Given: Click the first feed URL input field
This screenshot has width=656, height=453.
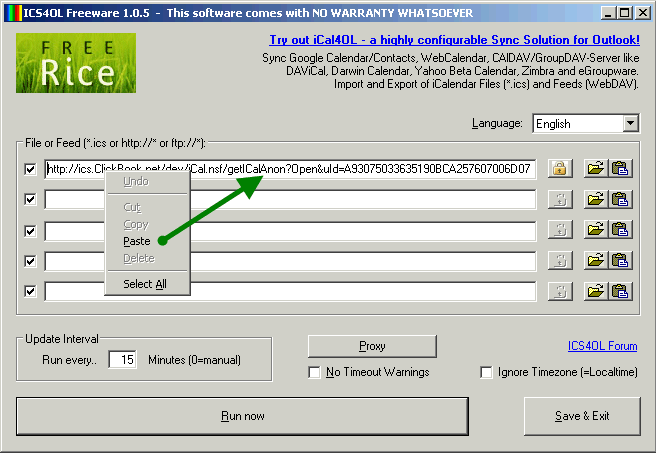Looking at the screenshot, I should click(x=290, y=169).
